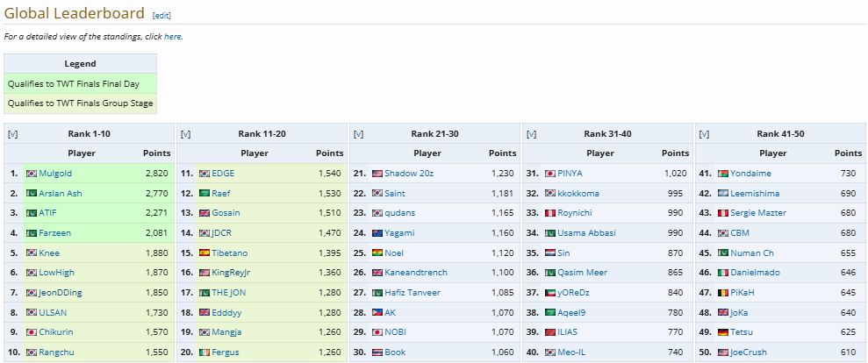Click the South Korea flag next to Mulgold

click(x=32, y=174)
